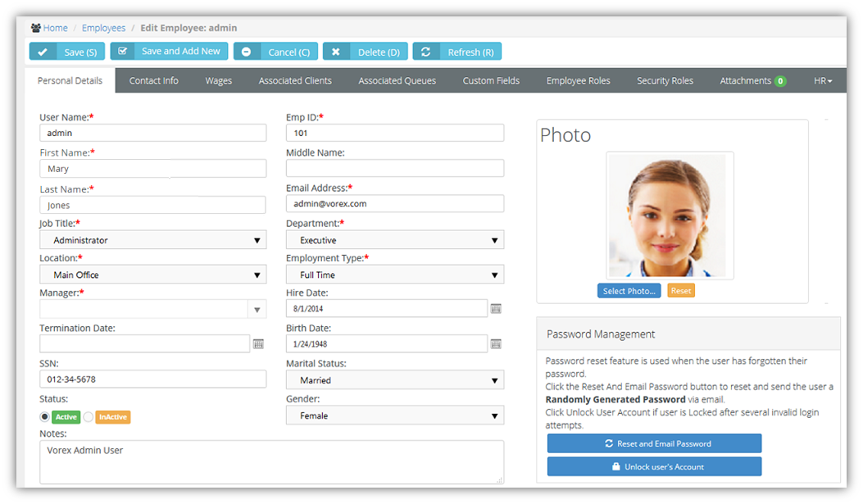Switch to the Wages tab
This screenshot has width=863, height=504.
pos(219,81)
